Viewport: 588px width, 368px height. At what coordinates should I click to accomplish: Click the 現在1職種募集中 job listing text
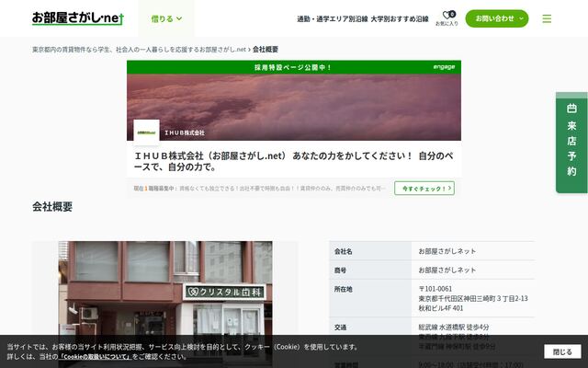[259, 188]
